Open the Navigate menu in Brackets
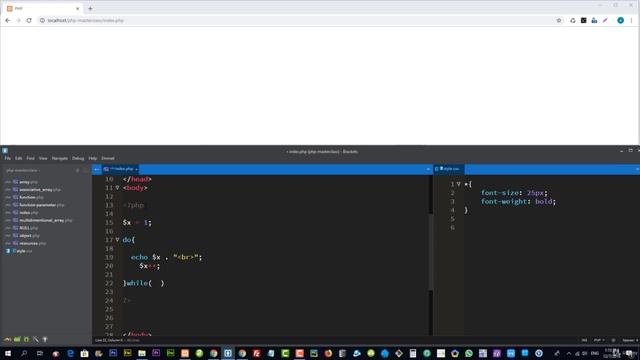Screen dimensions: 640x360 (60, 158)
